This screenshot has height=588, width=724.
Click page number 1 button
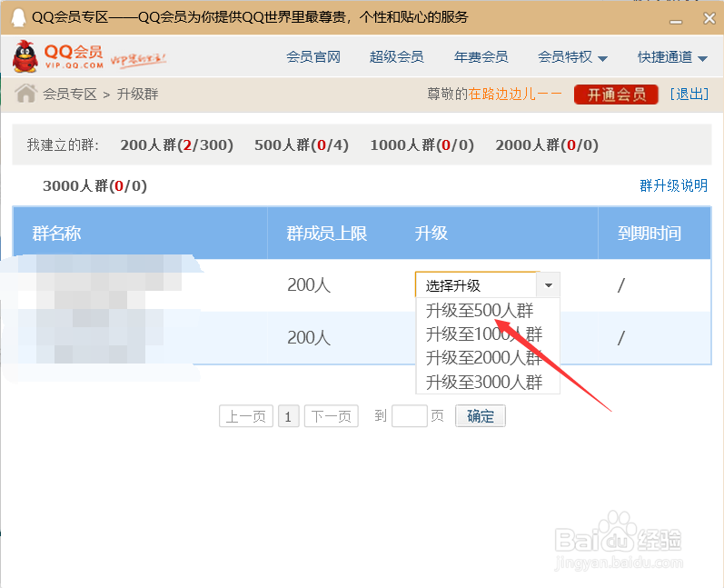[x=289, y=416]
